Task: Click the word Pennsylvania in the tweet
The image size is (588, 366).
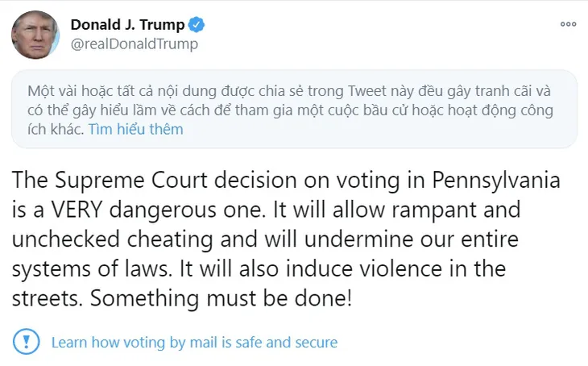Action: pyautogui.click(x=495, y=181)
